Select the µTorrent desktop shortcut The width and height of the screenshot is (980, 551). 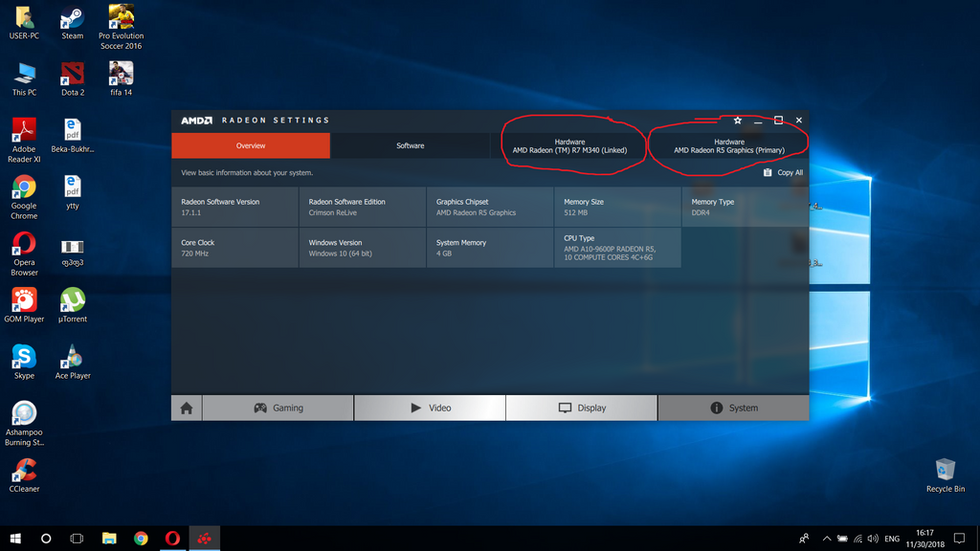tap(73, 305)
